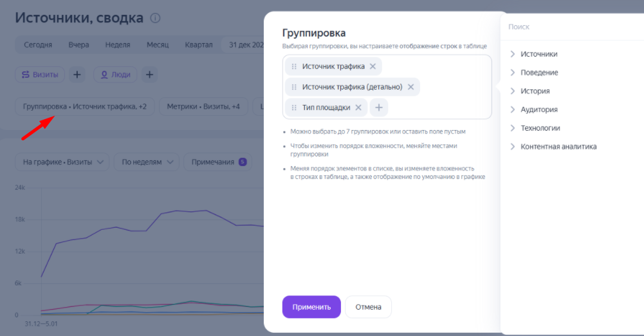The width and height of the screenshot is (644, 336).
Task: Open the 'По неделям' dropdown
Action: [146, 162]
